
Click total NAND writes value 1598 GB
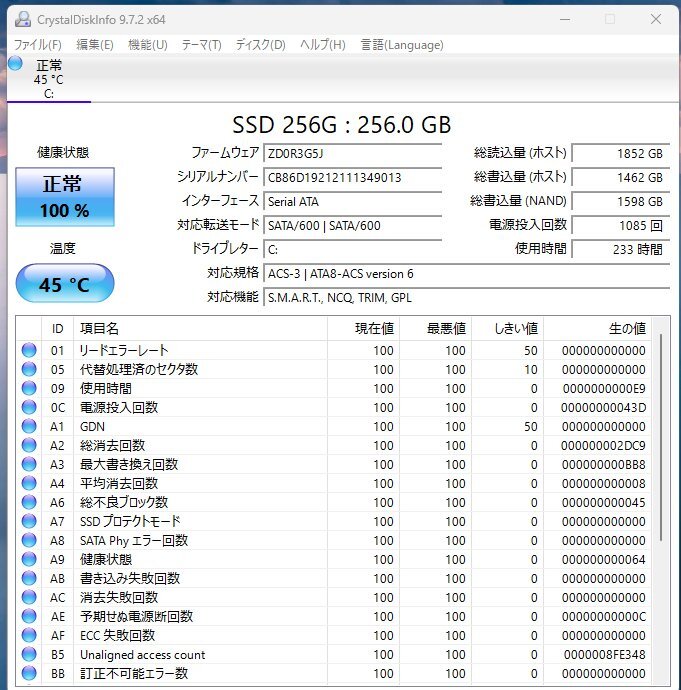pos(621,202)
